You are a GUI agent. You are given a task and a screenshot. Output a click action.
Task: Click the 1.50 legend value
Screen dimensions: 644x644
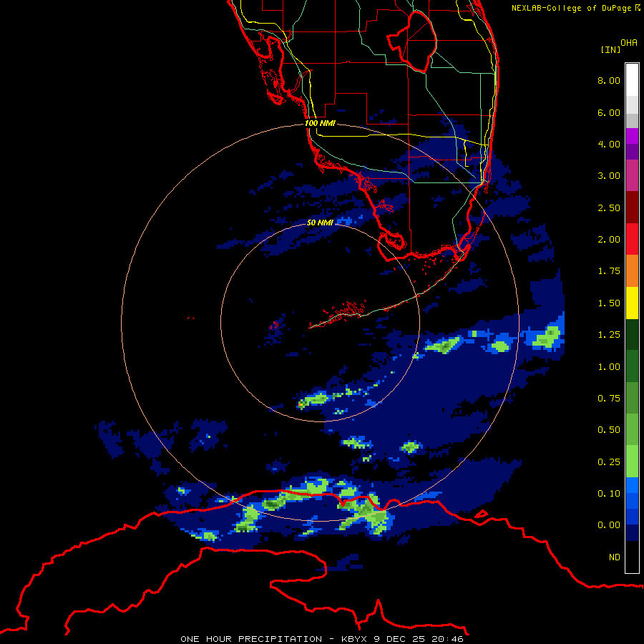(x=609, y=303)
